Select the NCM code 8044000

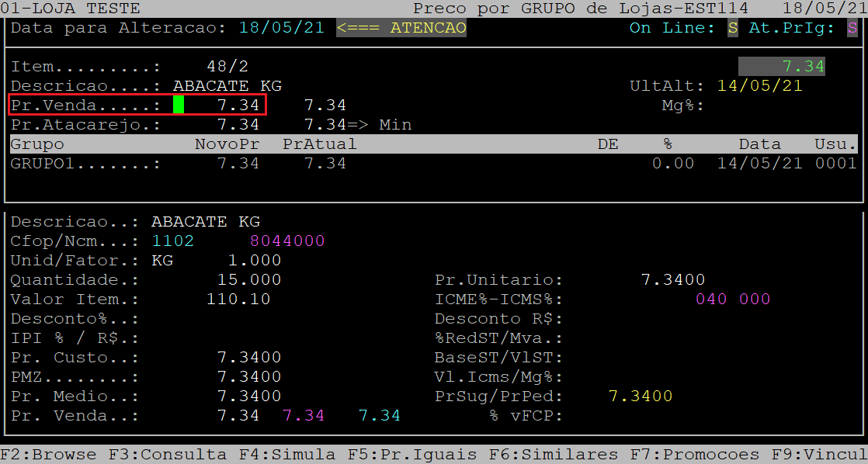coord(286,241)
